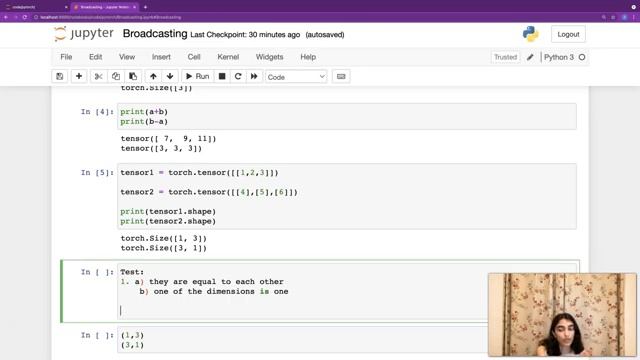Click into cell In [4] with print(a+b)
This screenshot has width=640, height=360.
tap(347, 117)
